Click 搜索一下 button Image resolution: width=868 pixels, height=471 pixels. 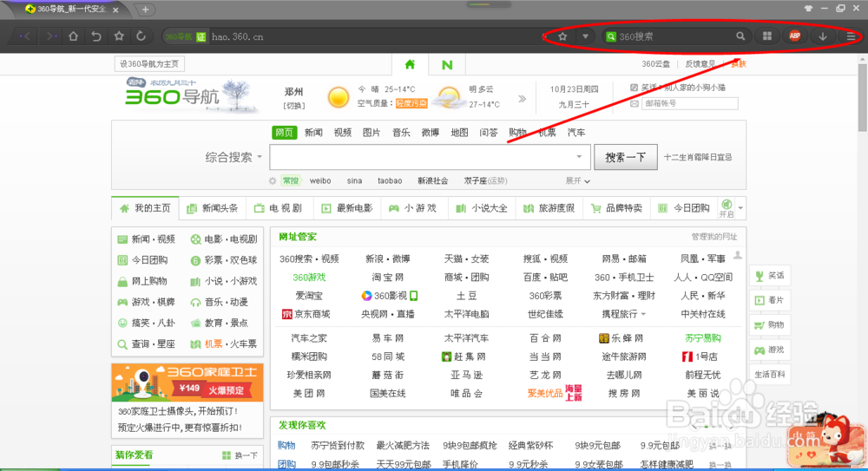(626, 157)
